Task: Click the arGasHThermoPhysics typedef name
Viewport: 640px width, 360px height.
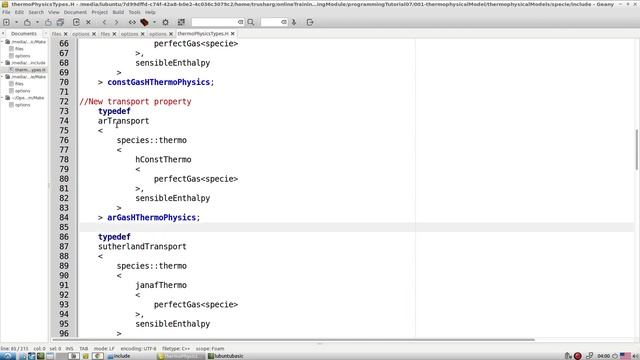Action: pyautogui.click(x=151, y=218)
